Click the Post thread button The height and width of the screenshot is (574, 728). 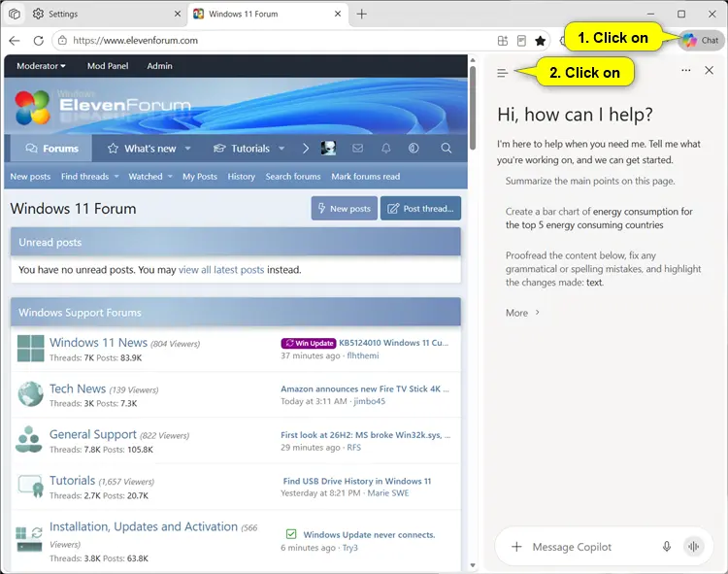420,209
